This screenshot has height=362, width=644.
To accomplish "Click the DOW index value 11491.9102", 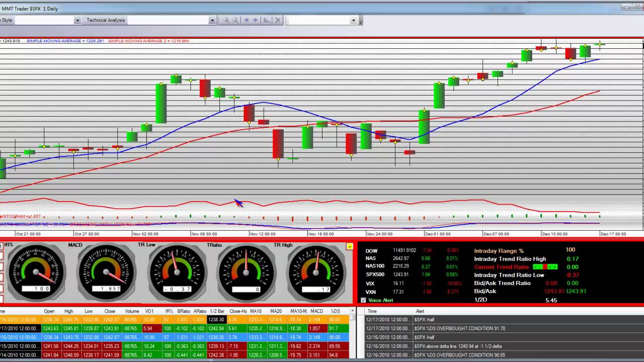I will 405,250.
